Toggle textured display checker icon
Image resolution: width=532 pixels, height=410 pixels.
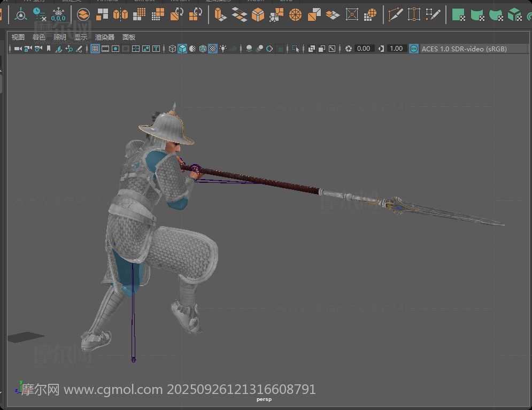(x=213, y=49)
